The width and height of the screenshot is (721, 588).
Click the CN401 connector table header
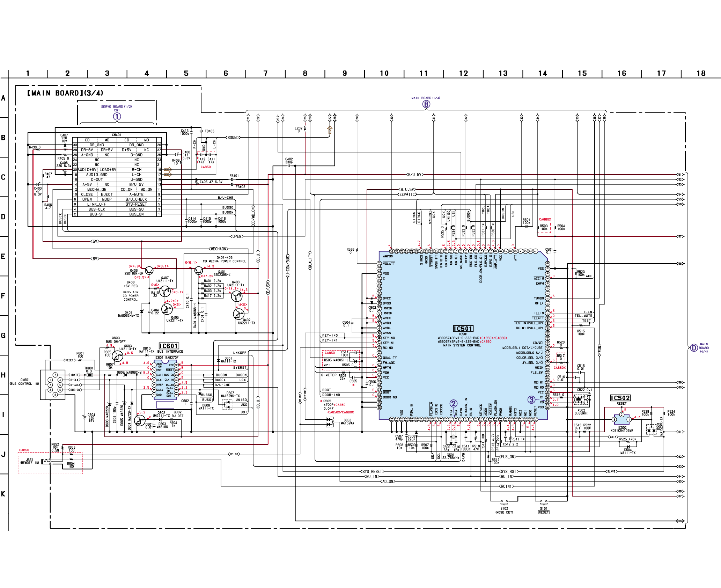117,135
